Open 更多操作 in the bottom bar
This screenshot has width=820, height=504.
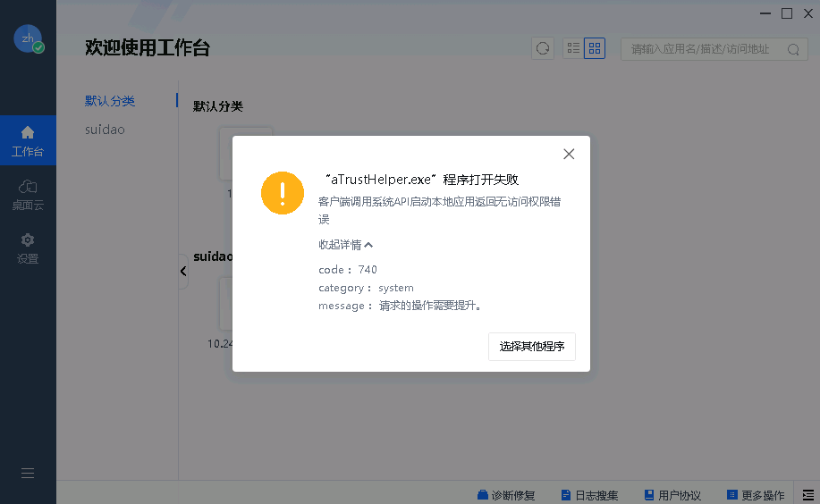756,495
